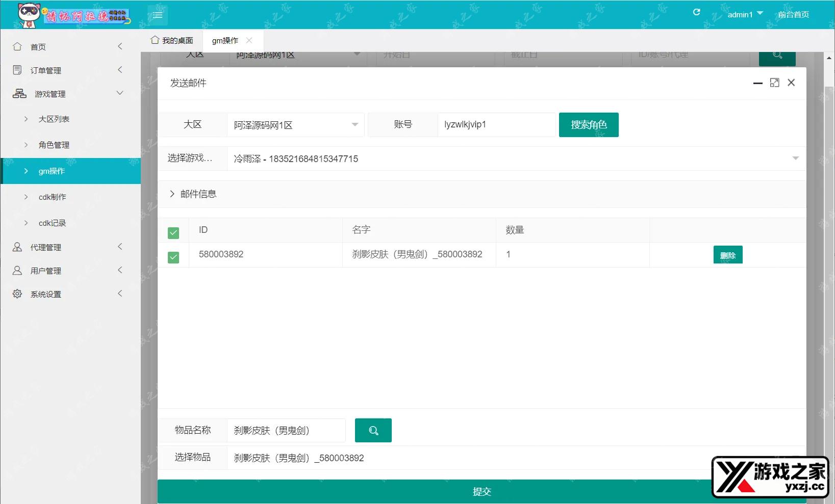
Task: Click the 游戏管理 hierarchy icon
Action: click(x=19, y=93)
